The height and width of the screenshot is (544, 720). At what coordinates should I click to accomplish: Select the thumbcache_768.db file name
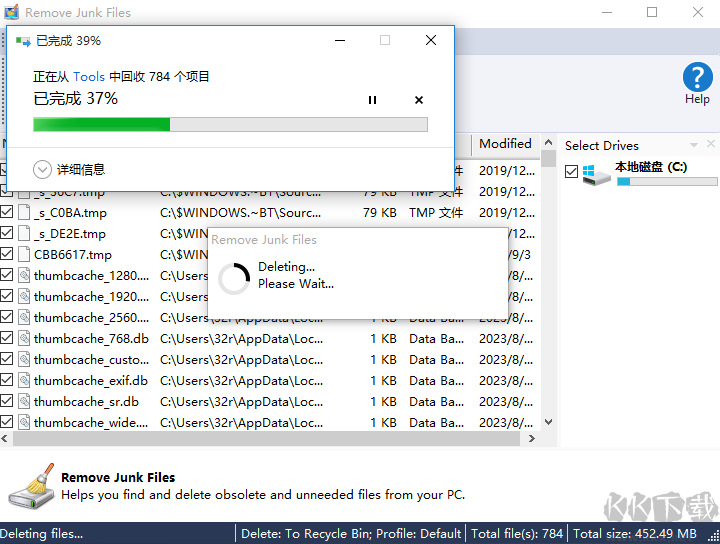click(91, 339)
